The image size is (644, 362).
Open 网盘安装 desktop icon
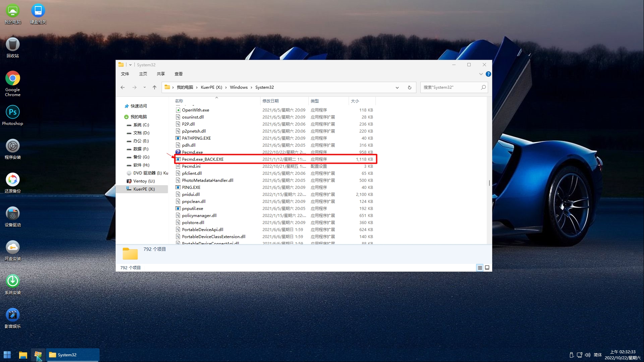point(13,250)
